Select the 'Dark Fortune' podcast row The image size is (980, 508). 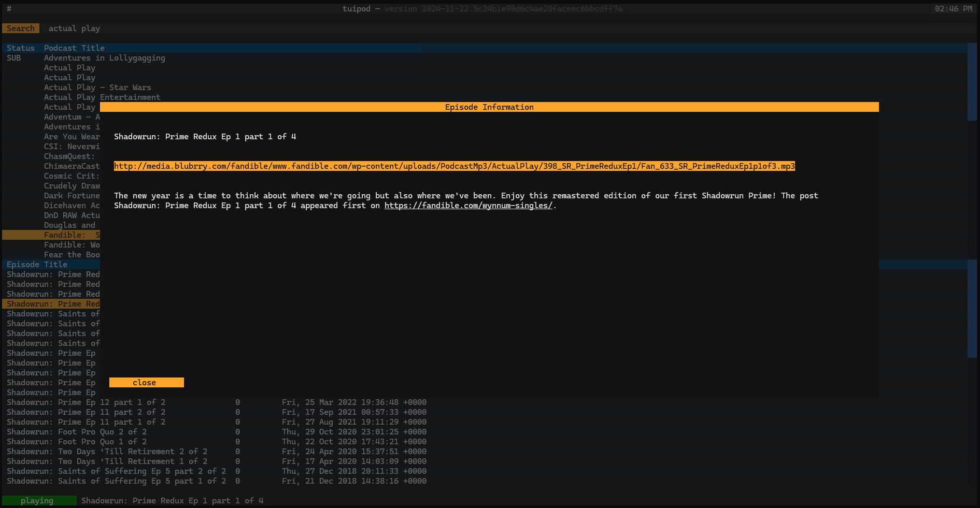pos(72,196)
